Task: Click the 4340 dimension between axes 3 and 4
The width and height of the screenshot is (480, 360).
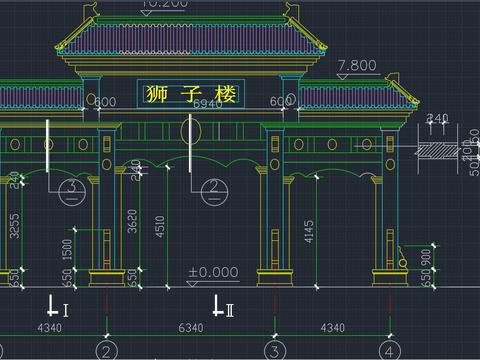Action: 333,328
